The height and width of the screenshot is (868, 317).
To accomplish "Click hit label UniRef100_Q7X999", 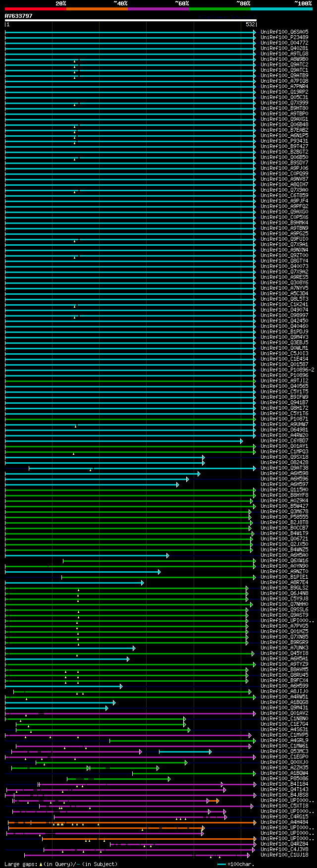I will click(284, 103).
